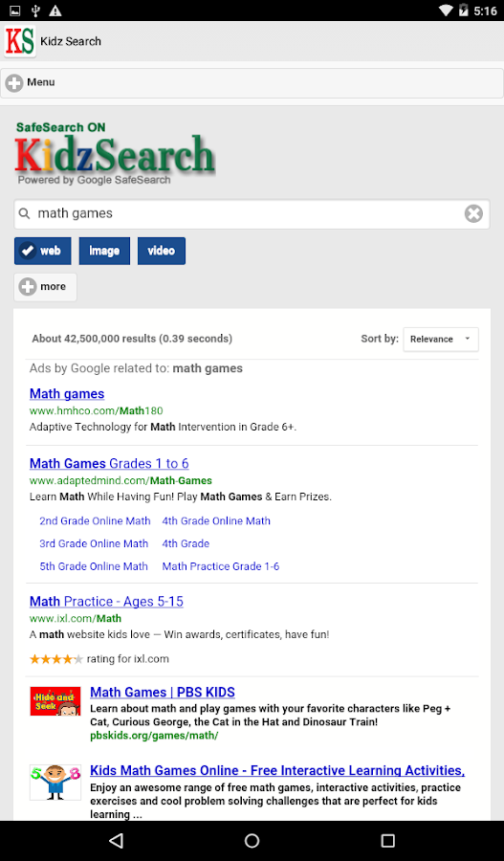504x861 pixels.
Task: Click the www.ixl.com/Math URL text
Action: pos(76,618)
